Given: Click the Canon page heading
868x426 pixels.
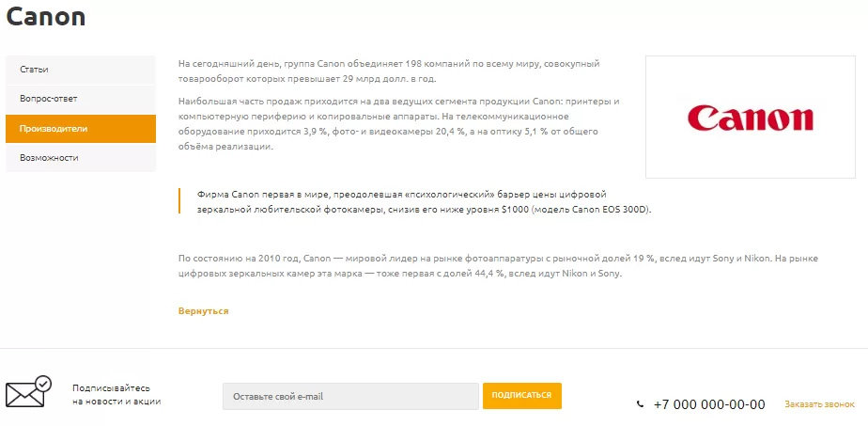Looking at the screenshot, I should click(x=46, y=17).
